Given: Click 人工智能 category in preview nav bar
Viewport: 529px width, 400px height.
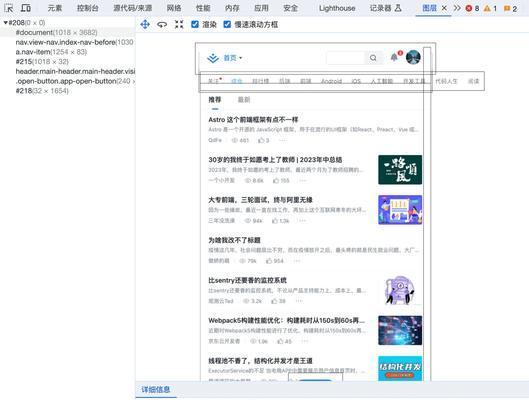Looking at the screenshot, I should [382, 81].
